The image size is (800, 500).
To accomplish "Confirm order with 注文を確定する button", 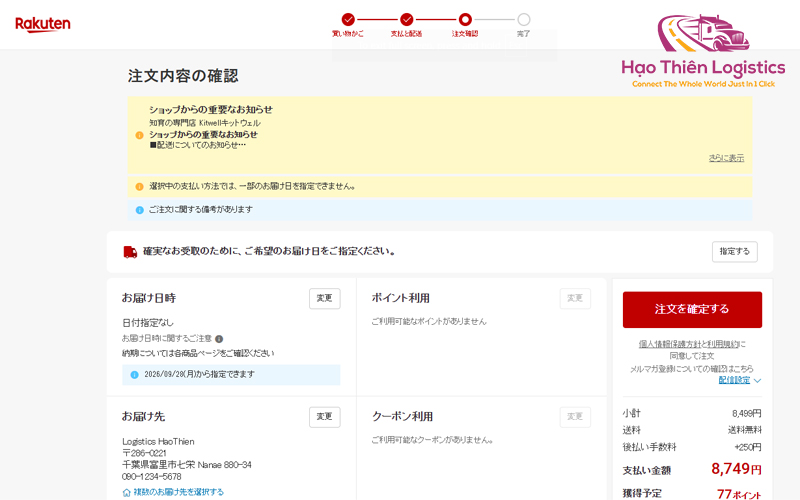I will coord(692,310).
